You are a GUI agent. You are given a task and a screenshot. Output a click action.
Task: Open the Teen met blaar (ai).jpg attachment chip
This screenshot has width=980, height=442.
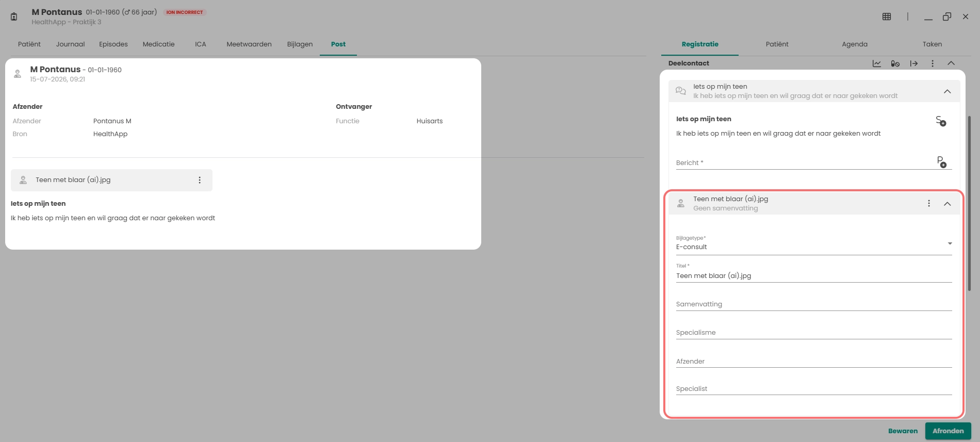(111, 180)
